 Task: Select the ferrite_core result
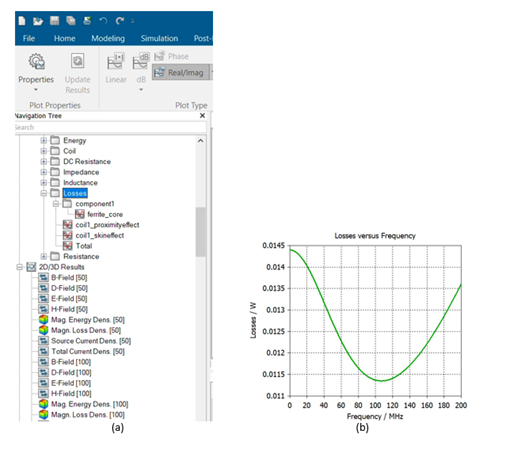tap(105, 214)
